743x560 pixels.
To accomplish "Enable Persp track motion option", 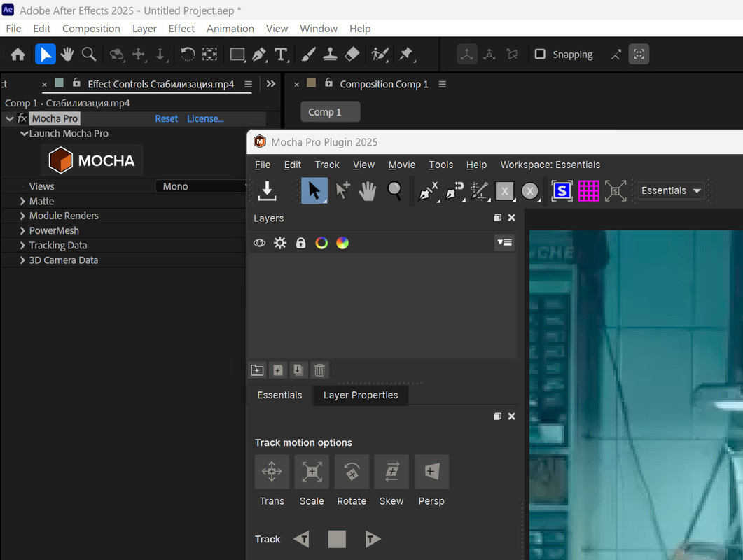I will point(431,472).
